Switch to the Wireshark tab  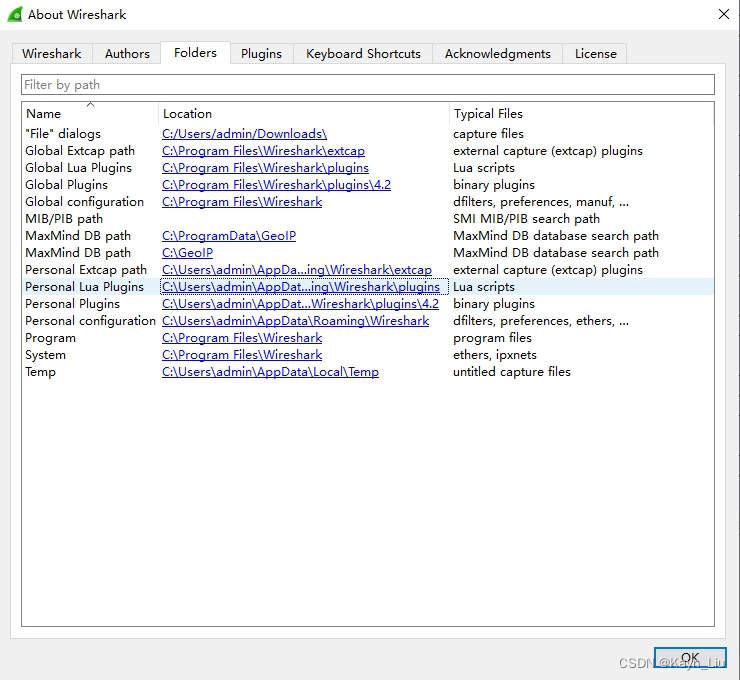point(51,53)
